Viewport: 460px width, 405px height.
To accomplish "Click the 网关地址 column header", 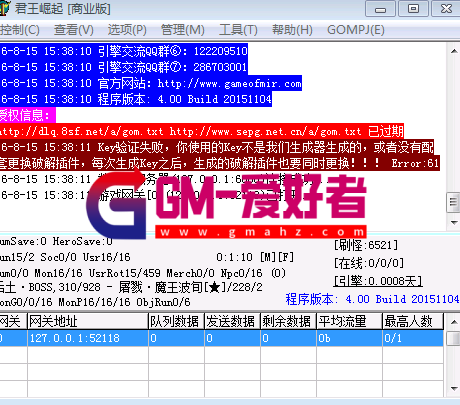I will point(88,321).
